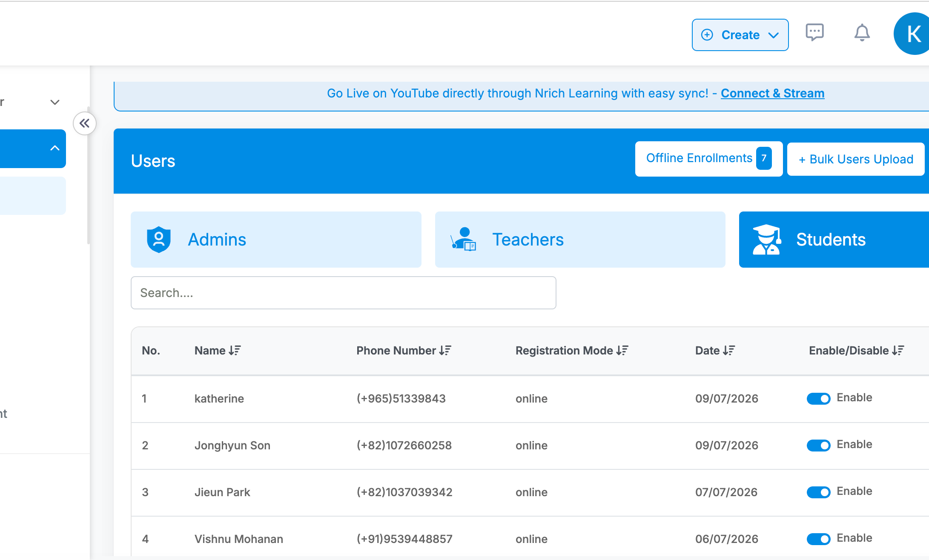Viewport: 929px width, 560px height.
Task: Open the Create dropdown menu
Action: pos(740,35)
